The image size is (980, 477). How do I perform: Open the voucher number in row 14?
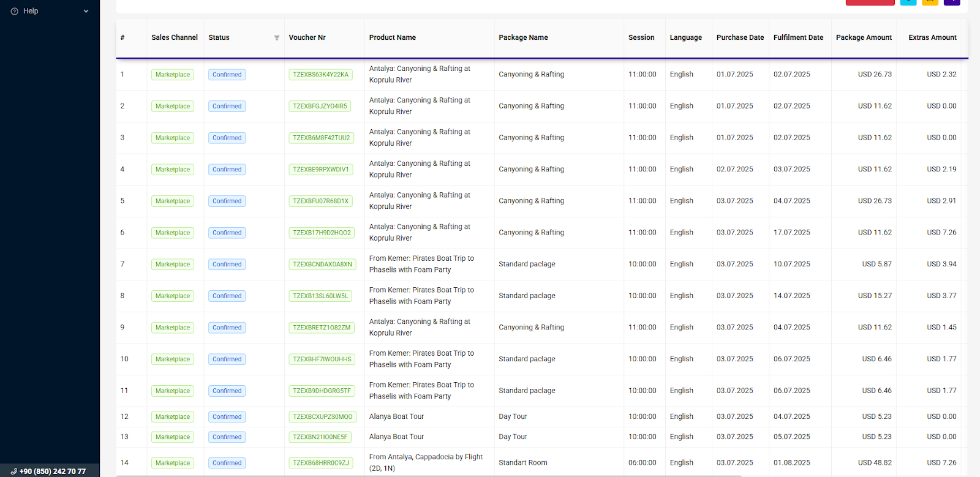(x=321, y=463)
